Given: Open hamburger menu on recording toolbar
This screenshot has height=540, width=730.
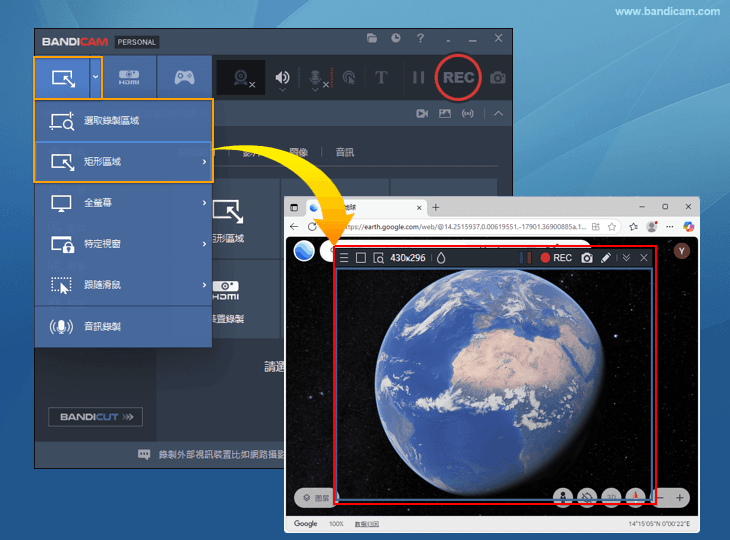Looking at the screenshot, I should click(344, 258).
